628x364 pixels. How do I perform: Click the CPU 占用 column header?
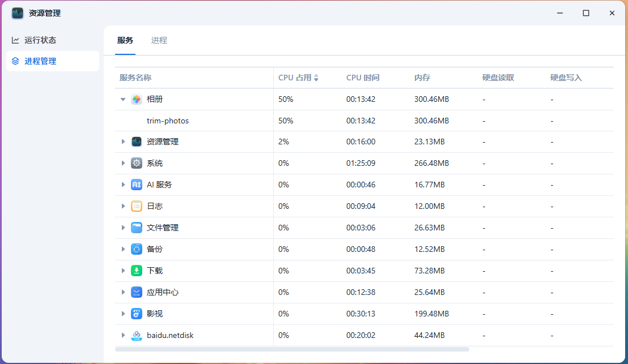click(x=295, y=78)
